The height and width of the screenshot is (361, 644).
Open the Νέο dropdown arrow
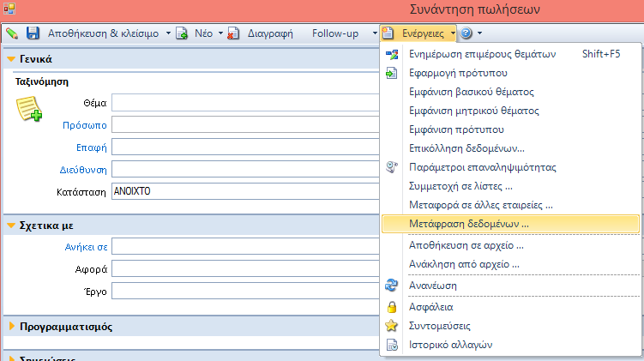pos(220,33)
